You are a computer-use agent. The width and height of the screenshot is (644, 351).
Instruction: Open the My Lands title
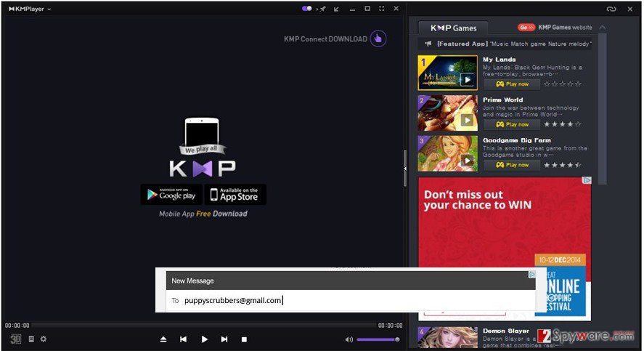coord(499,59)
